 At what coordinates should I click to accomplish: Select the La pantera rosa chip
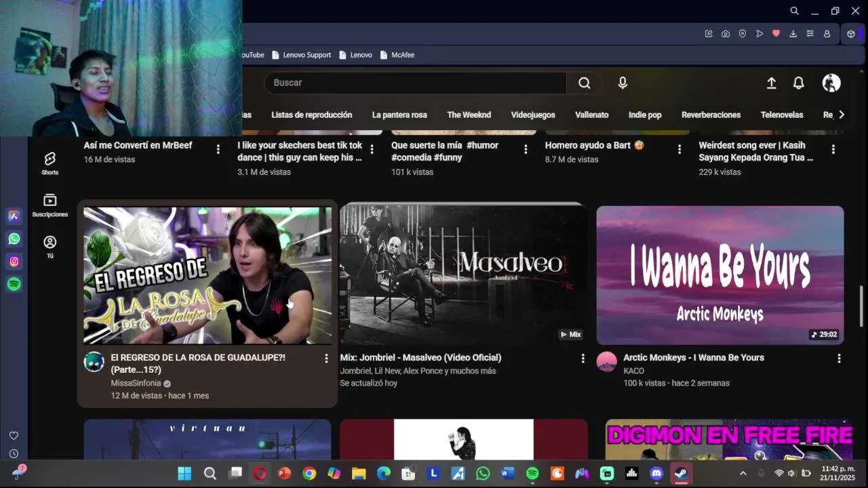pos(399,115)
